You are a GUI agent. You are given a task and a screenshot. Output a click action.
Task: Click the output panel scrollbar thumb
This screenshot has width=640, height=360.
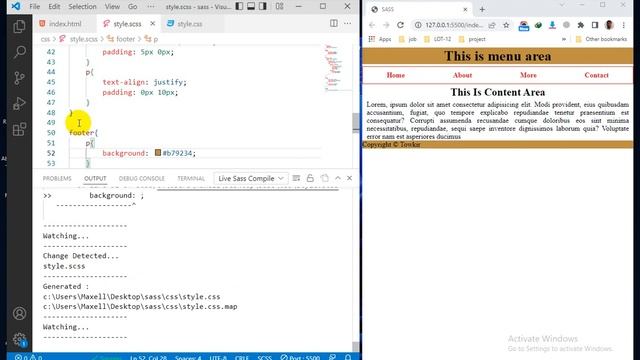[x=356, y=346]
